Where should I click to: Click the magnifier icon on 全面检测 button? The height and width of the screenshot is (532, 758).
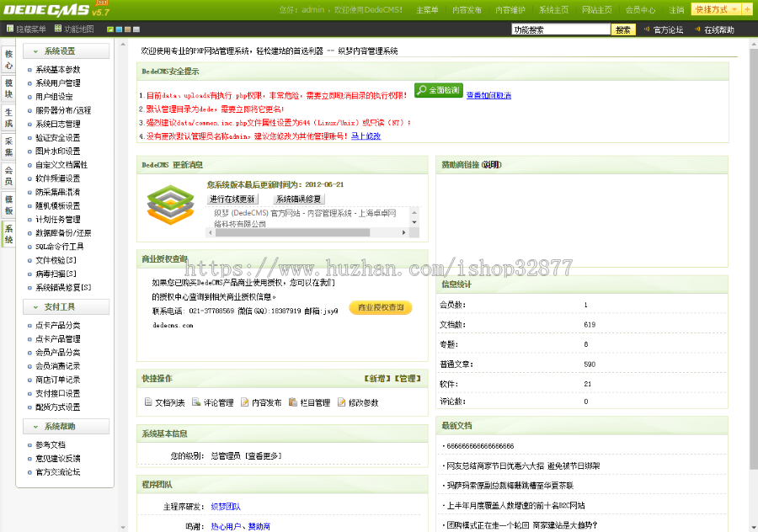pos(422,90)
